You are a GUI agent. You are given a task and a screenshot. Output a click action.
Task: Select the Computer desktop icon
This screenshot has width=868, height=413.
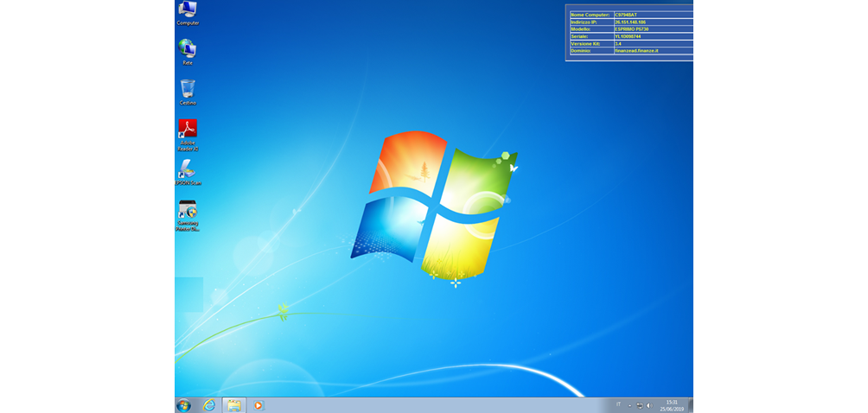click(x=188, y=11)
